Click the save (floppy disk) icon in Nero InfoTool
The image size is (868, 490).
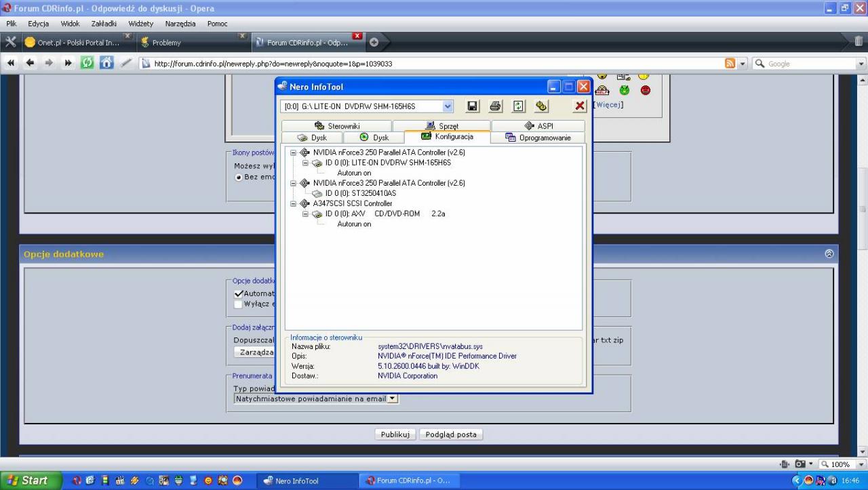[473, 106]
